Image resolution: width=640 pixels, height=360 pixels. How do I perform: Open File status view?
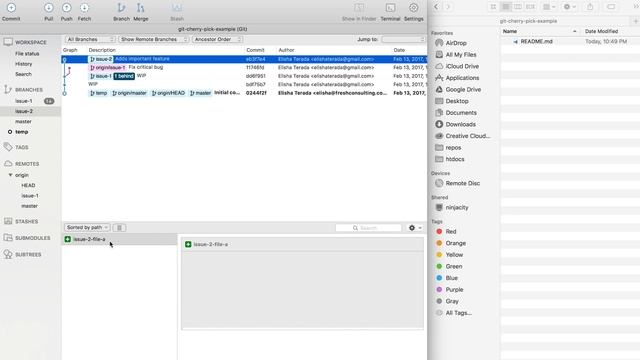pyautogui.click(x=27, y=54)
